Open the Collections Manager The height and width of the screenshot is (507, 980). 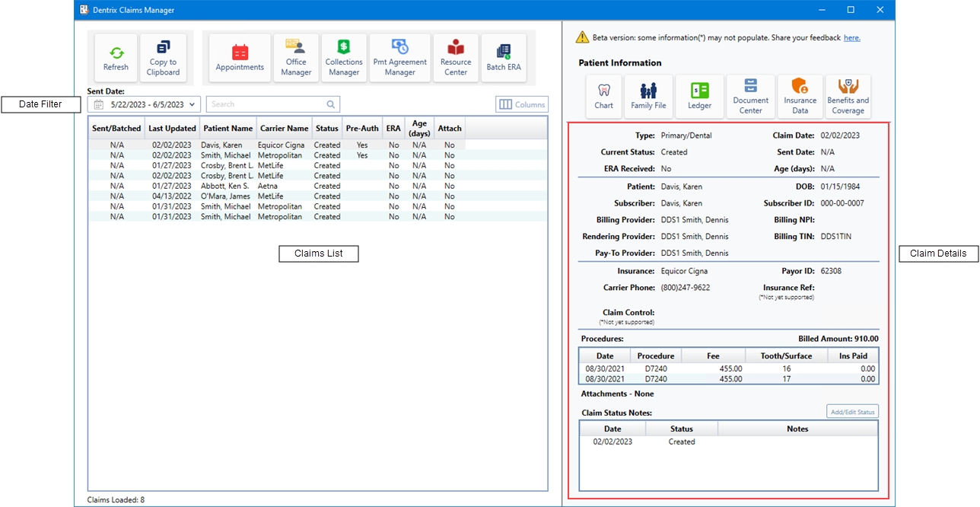pos(344,59)
